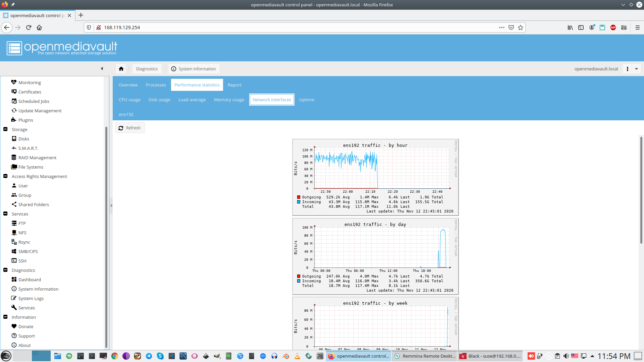Switch to the Memory usage tab
This screenshot has width=644, height=362.
pos(229,100)
